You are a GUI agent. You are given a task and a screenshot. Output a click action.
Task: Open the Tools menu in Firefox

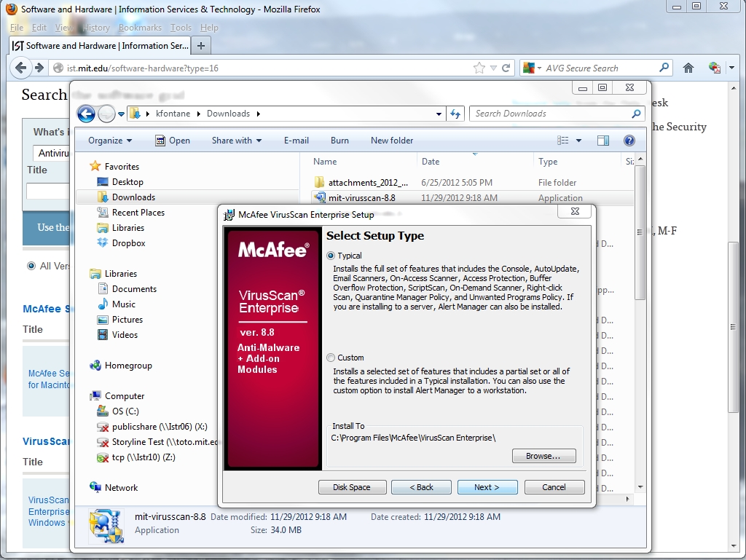181,28
